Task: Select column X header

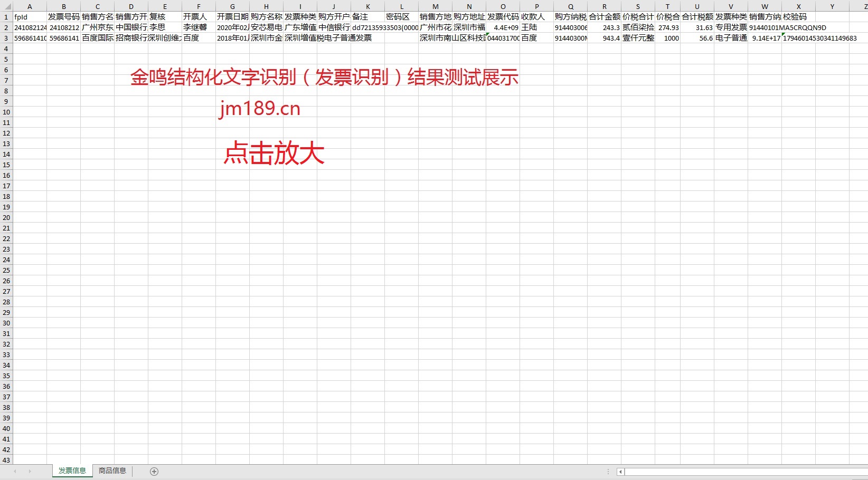Action: 798,6
